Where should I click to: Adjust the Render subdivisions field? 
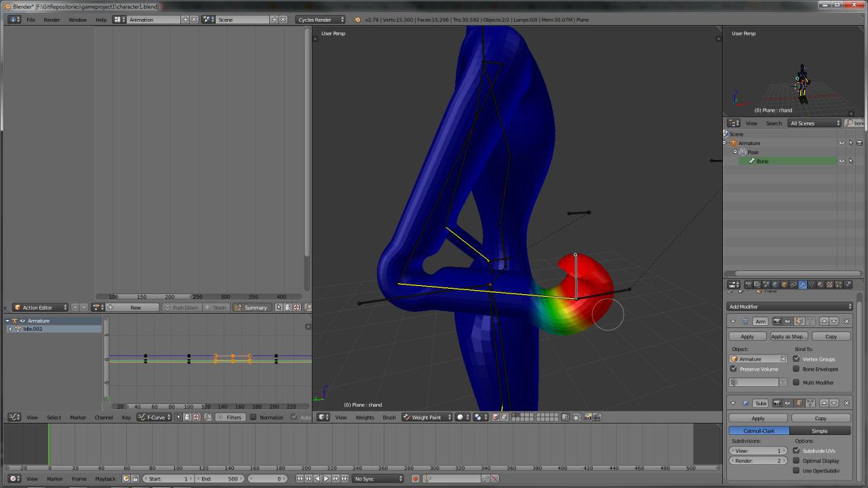pyautogui.click(x=758, y=461)
